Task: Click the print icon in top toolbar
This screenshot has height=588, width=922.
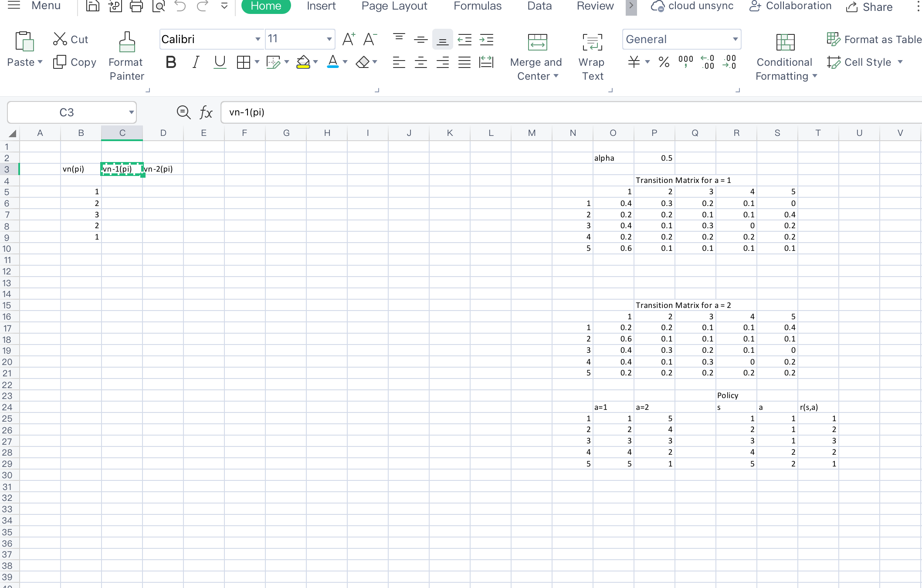Action: pos(136,6)
